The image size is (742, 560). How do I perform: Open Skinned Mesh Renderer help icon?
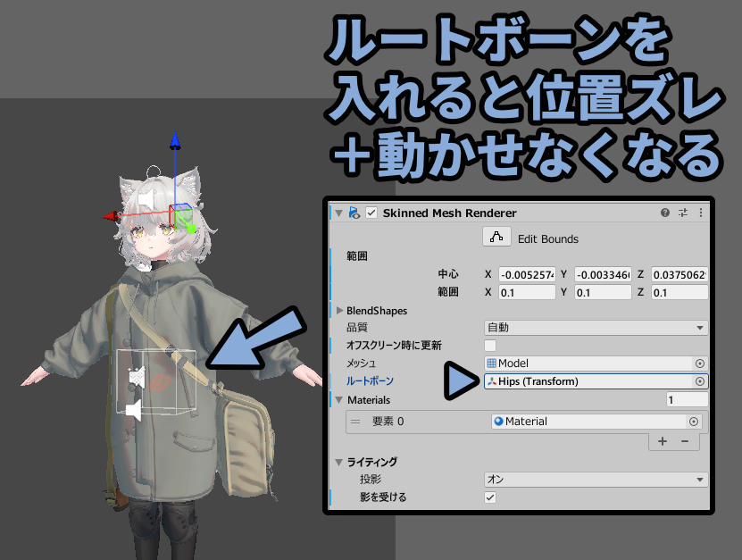tap(665, 213)
